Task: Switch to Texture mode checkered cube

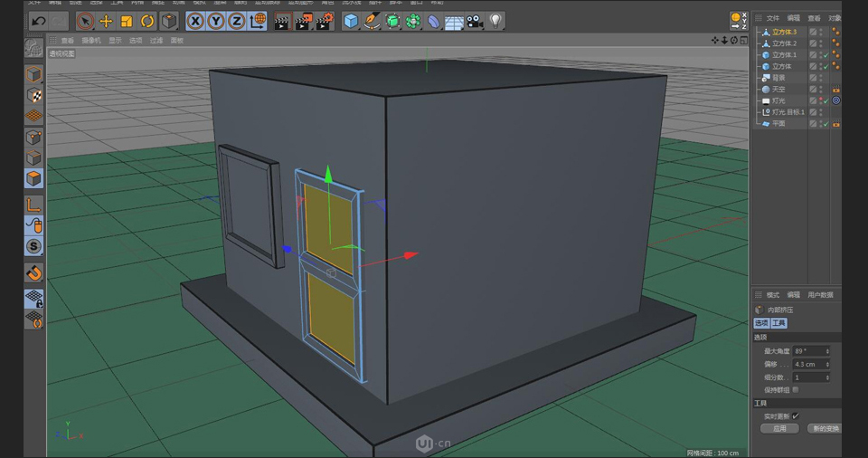Action: (33, 95)
